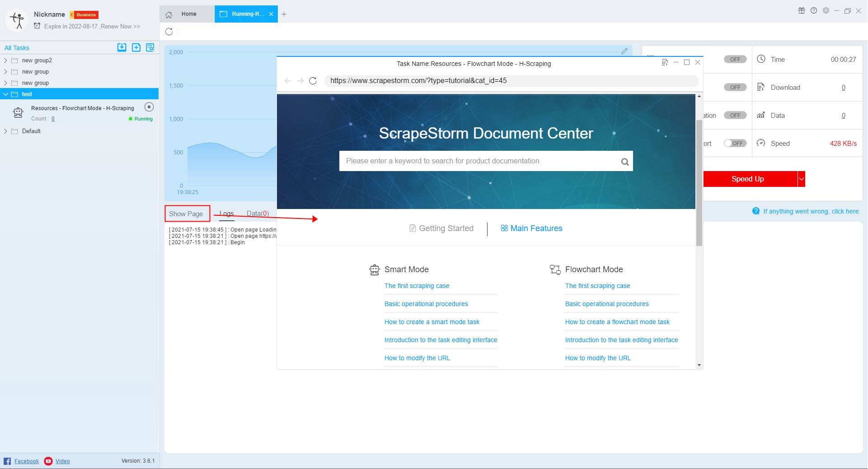868x469 pixels.
Task: Collapse the test task group
Action: [5, 94]
